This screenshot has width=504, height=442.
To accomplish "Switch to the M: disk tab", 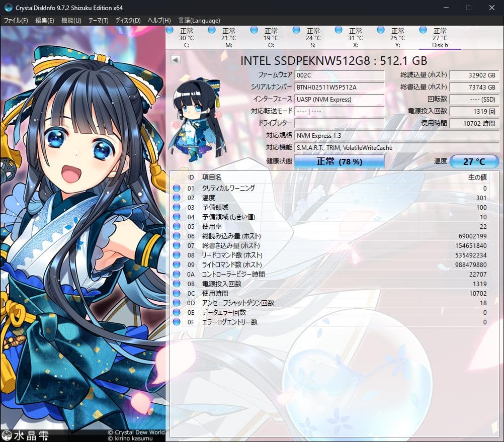I will coord(228,38).
